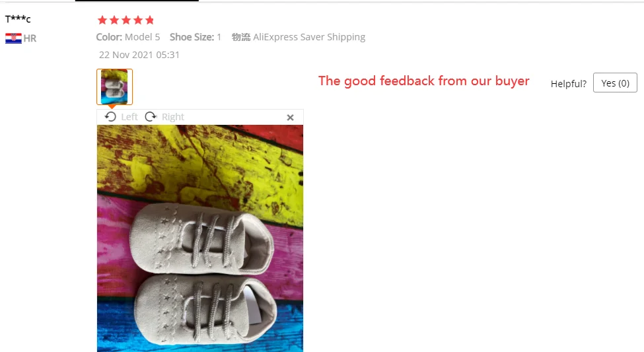This screenshot has width=644, height=352.
Task: Click the 'Color: Model 5' text
Action: (128, 37)
